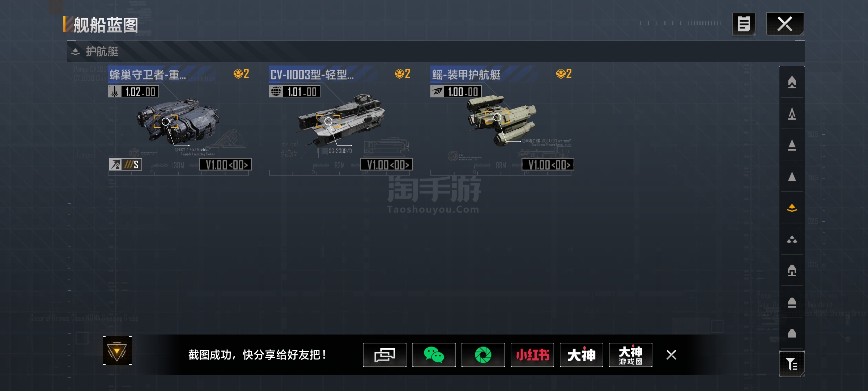Share to WeChat Moments aperture icon
868x391 pixels.
tap(483, 355)
